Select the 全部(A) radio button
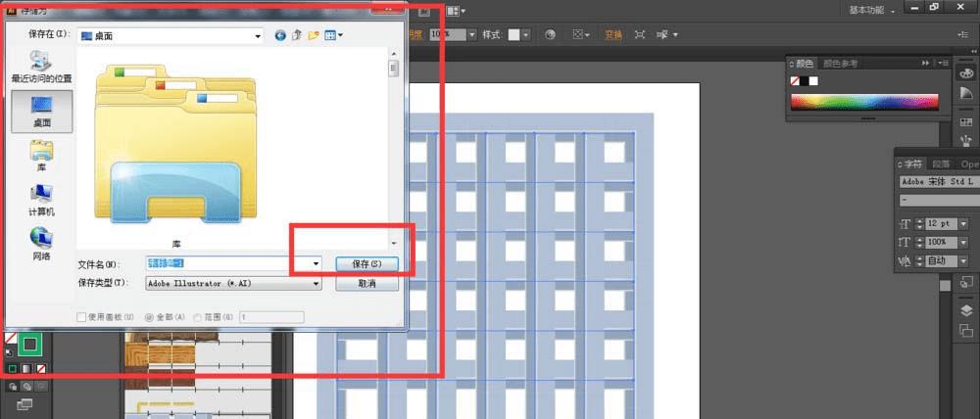The width and height of the screenshot is (980, 419). (x=149, y=317)
